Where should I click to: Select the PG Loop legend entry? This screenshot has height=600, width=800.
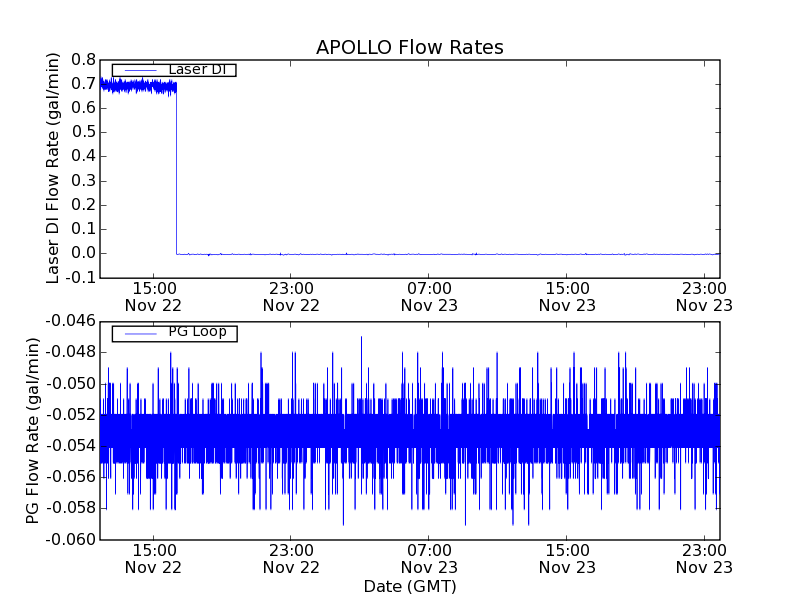point(196,332)
